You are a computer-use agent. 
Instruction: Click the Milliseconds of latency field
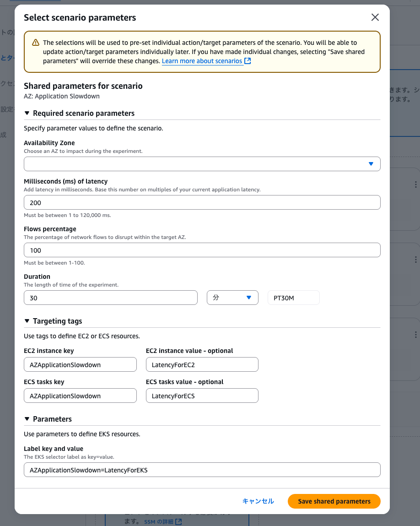(202, 202)
